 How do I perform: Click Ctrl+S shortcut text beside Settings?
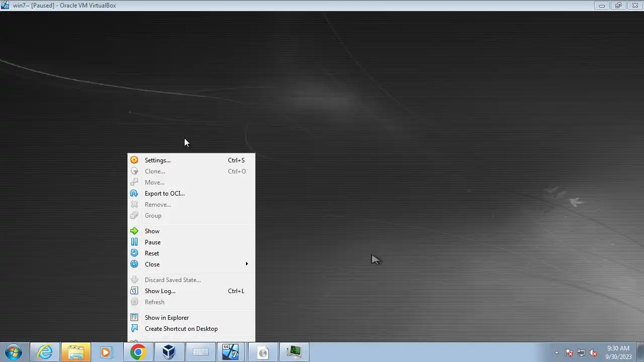(x=236, y=160)
